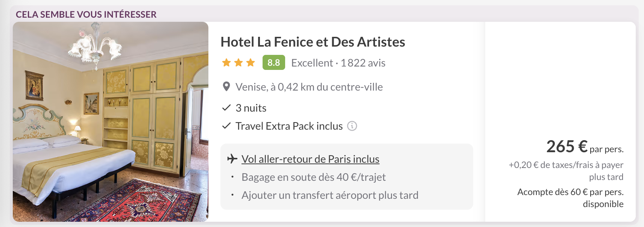The width and height of the screenshot is (644, 227).
Task: Select Ajouter un transfert aéroport plus tard
Action: [x=330, y=195]
